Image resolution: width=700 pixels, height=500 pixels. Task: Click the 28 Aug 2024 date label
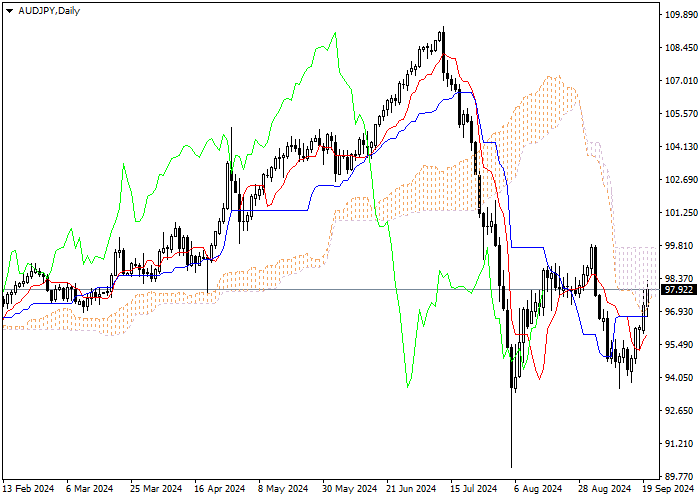pos(605,489)
